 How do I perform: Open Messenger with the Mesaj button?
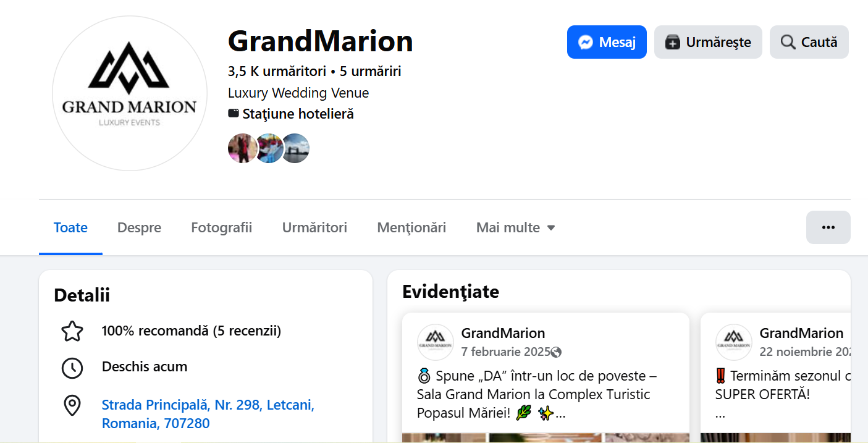point(606,42)
